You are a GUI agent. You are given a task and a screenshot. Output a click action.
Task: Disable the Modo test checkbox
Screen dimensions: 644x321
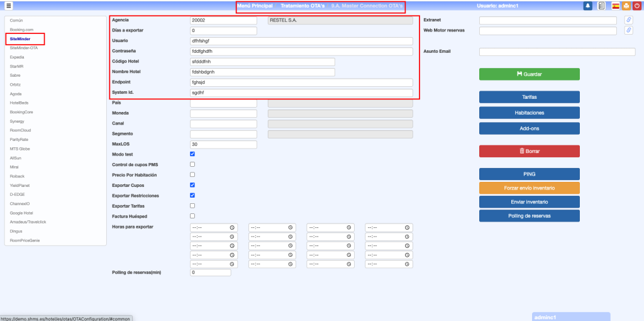[x=192, y=154]
